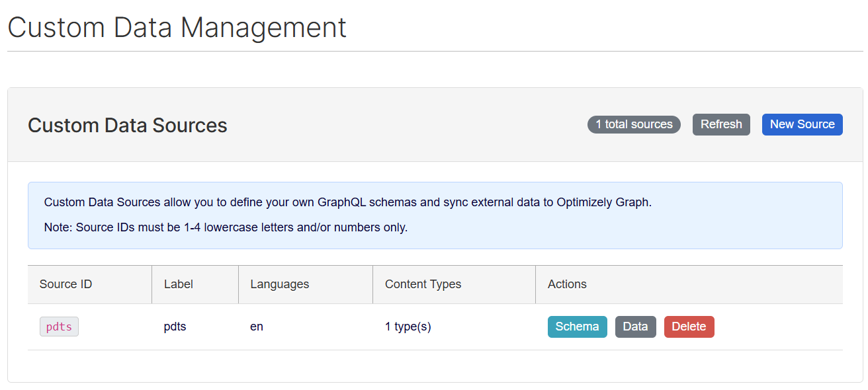Image resolution: width=868 pixels, height=390 pixels.
Task: Click the Actions column header
Action: pos(567,284)
